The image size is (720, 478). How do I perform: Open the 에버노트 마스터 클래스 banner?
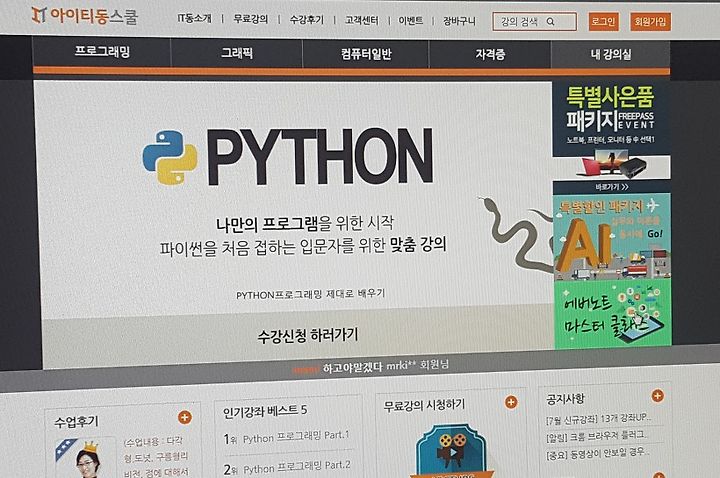pyautogui.click(x=613, y=315)
